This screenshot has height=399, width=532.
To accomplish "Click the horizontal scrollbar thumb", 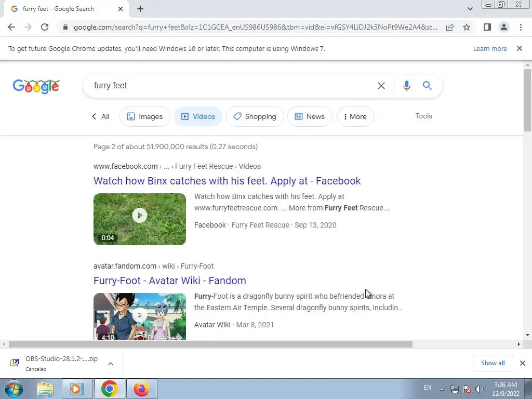I will (x=210, y=344).
